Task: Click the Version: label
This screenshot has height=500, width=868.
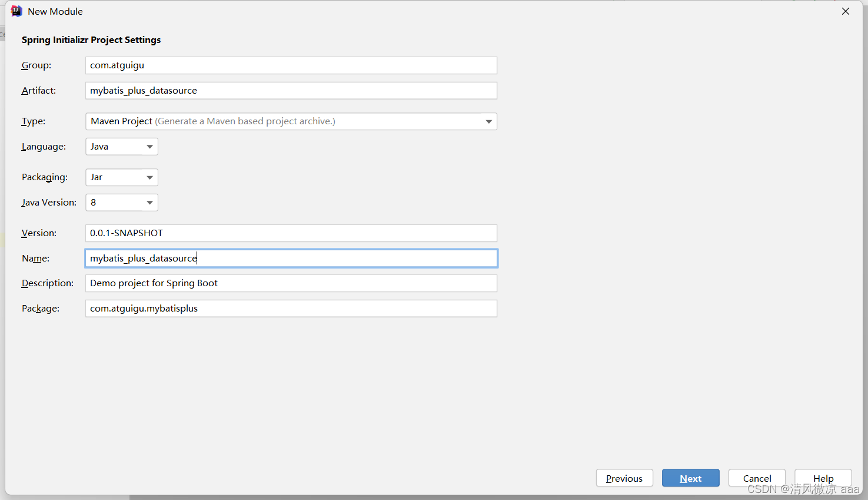Action: (x=39, y=233)
